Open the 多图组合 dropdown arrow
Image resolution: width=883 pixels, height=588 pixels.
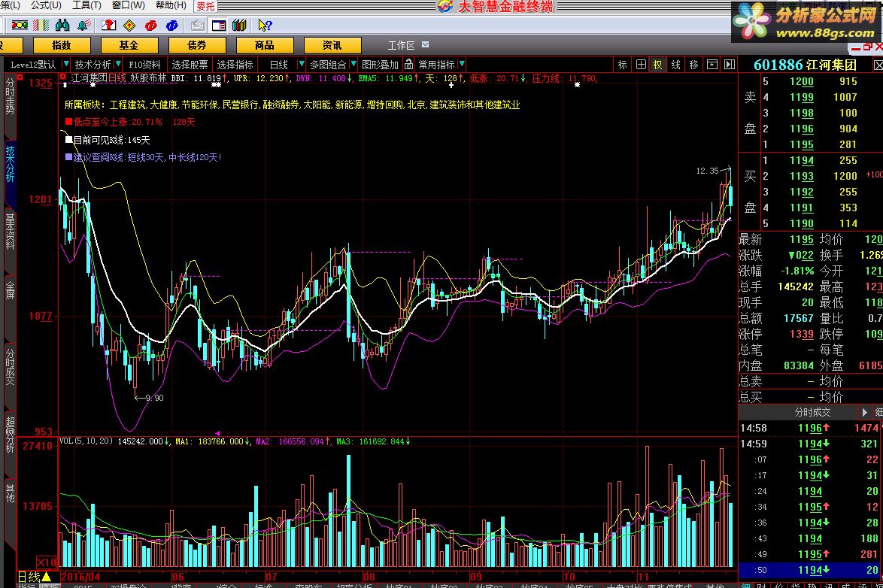pos(353,64)
